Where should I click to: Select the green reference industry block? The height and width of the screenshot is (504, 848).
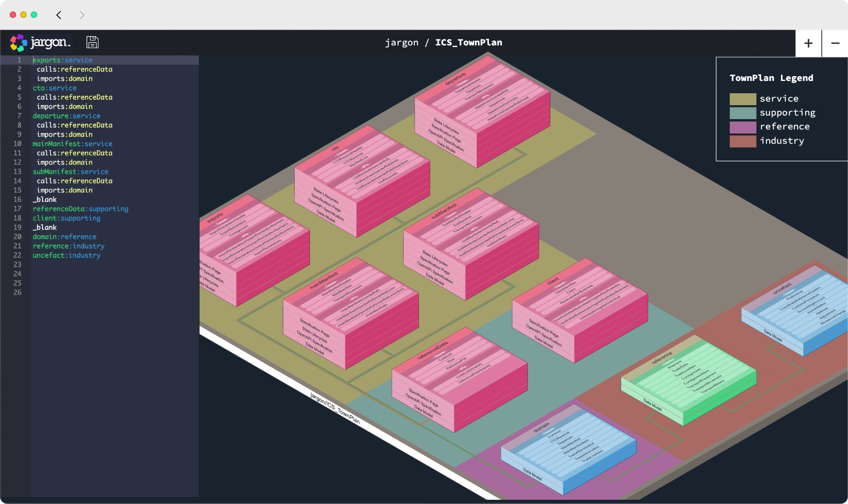click(x=689, y=380)
